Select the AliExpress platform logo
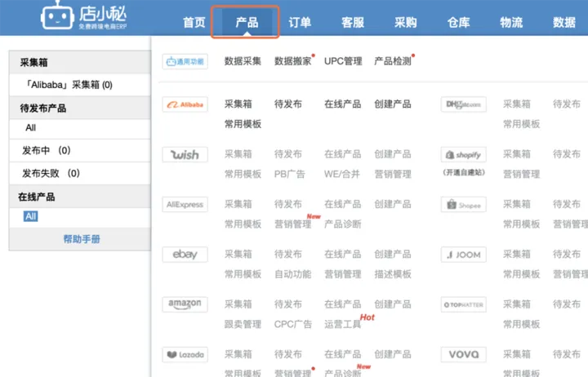This screenshot has width=588, height=377. coord(185,205)
